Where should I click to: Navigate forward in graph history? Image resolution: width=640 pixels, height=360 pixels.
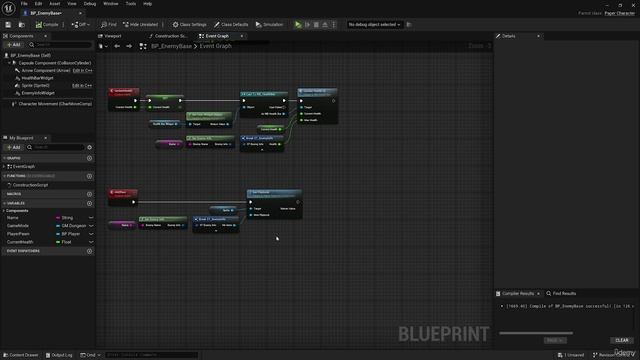point(129,47)
